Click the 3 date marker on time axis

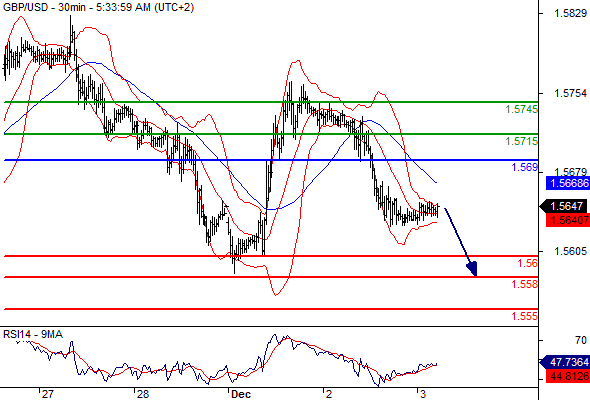(423, 394)
